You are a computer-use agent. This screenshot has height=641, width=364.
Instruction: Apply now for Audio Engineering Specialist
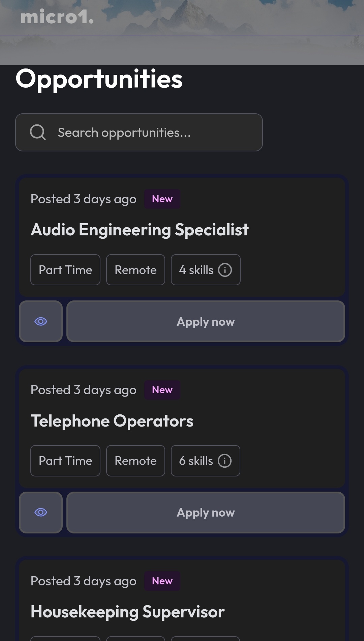(206, 321)
